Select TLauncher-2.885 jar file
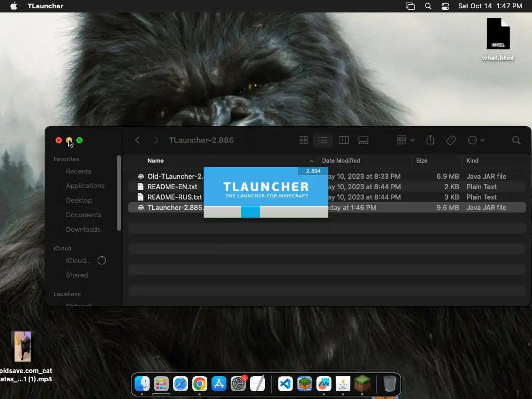Image resolution: width=532 pixels, height=399 pixels. (327, 207)
